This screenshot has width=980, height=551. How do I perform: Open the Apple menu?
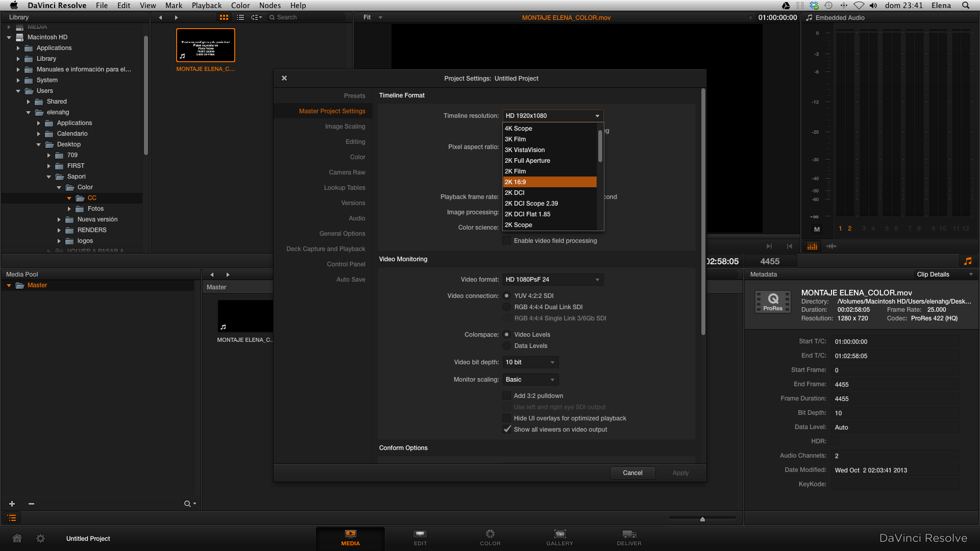click(14, 6)
